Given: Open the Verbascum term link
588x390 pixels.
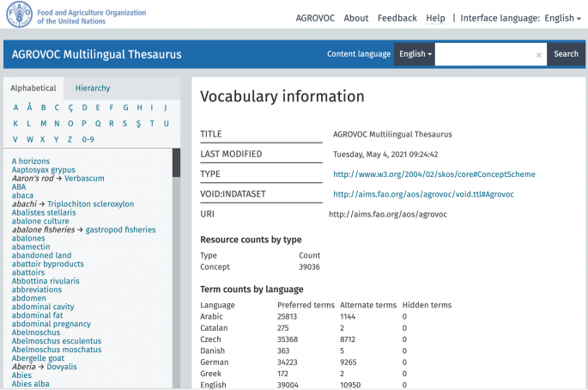Looking at the screenshot, I should (x=84, y=179).
